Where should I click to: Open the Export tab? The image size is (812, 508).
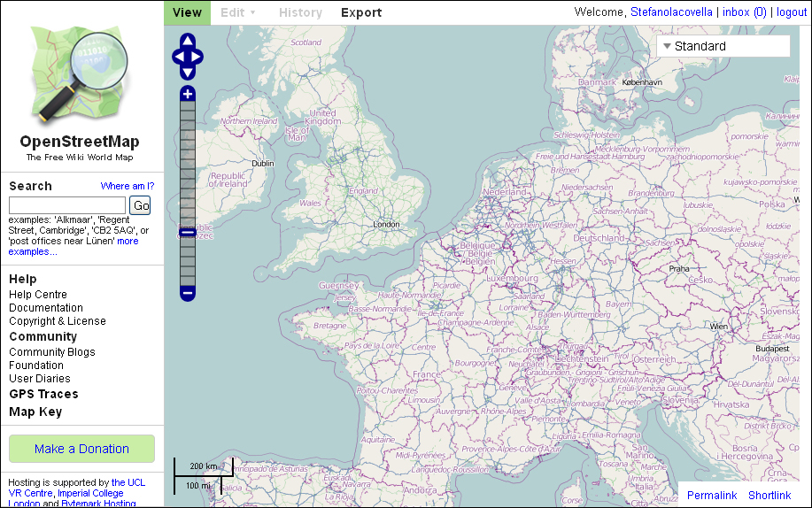[361, 12]
